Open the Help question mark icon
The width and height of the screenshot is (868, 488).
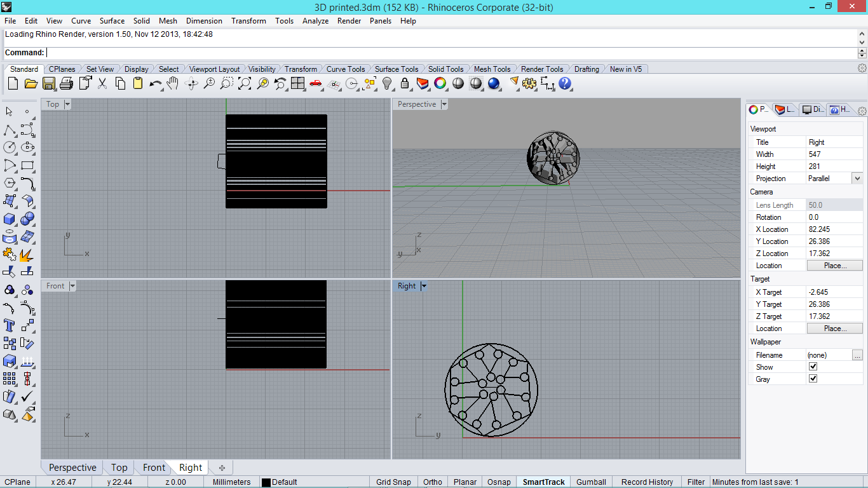coord(565,83)
